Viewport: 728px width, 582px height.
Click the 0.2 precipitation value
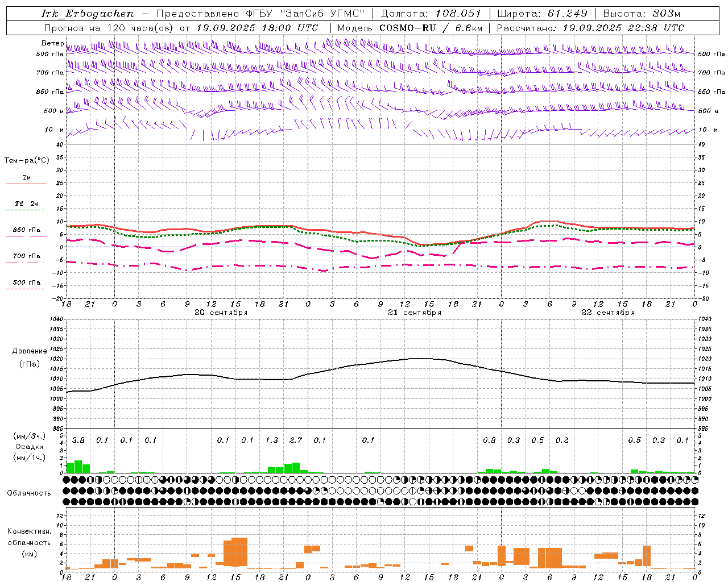click(x=562, y=440)
